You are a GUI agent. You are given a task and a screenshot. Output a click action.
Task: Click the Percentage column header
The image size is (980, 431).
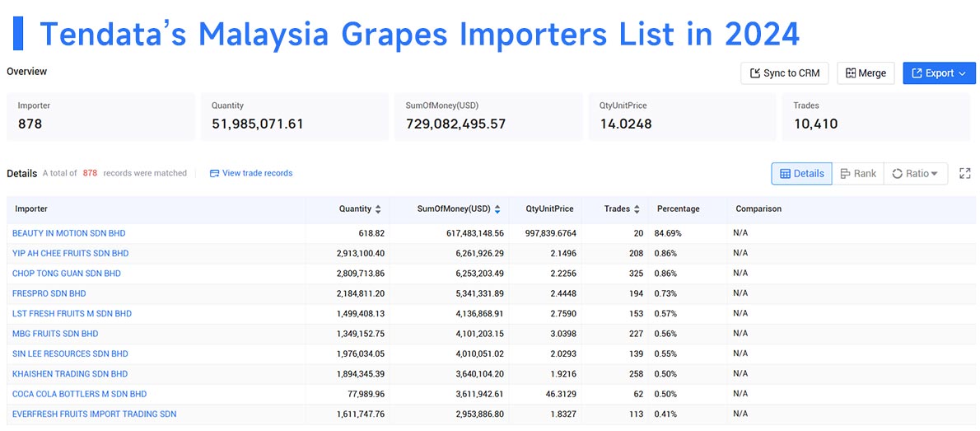678,209
